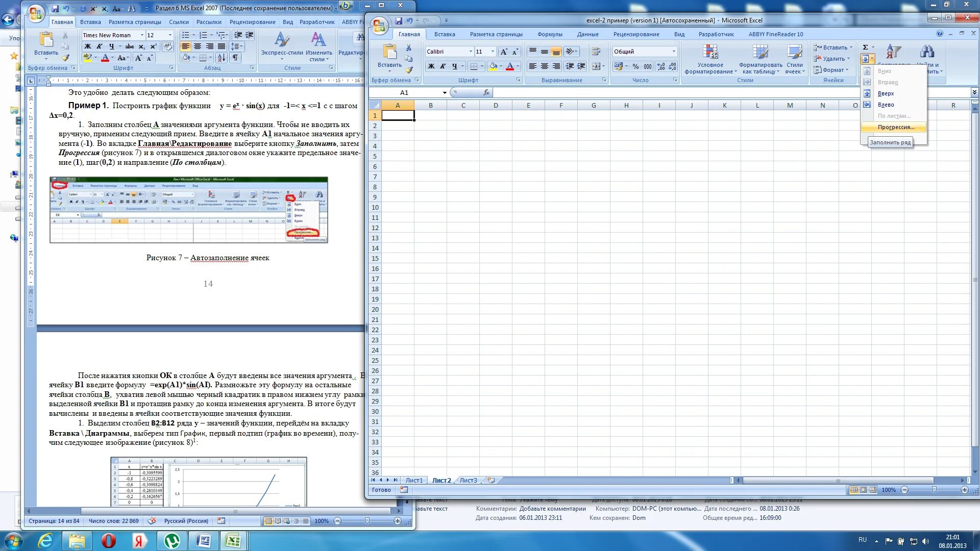Click the Excel zoom slider handle
This screenshot has height=551, width=980.
pyautogui.click(x=934, y=490)
